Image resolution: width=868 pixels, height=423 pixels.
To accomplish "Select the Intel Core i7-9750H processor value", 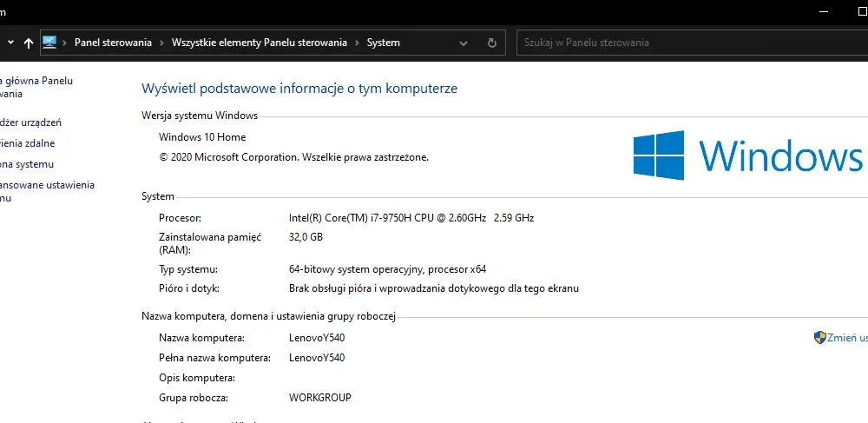I will [411, 218].
